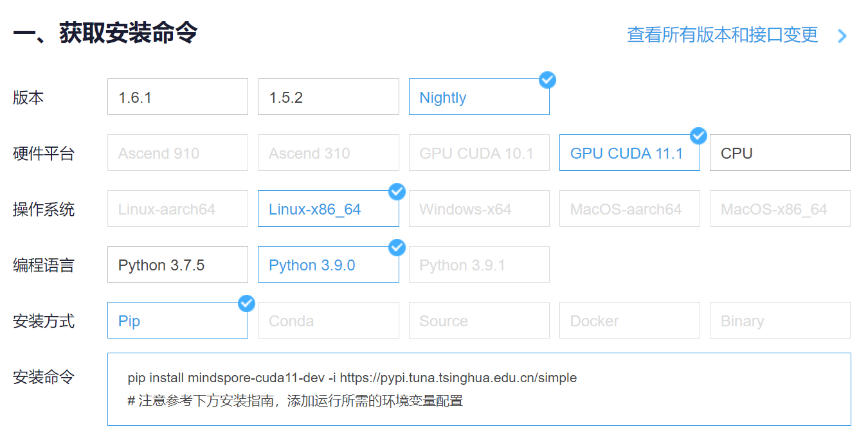
Task: Open 查看所有版本和接口变更 link
Action: coord(722,35)
